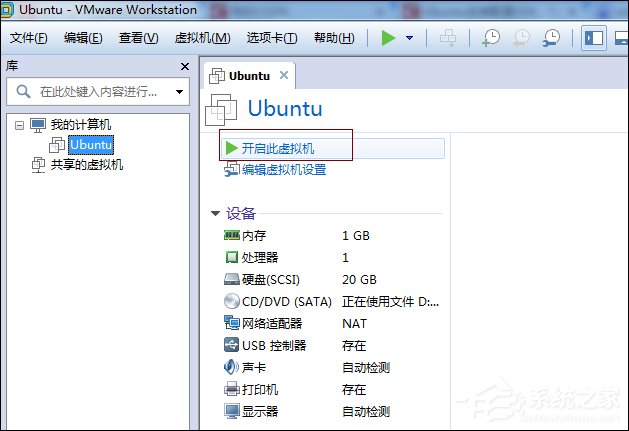Select 共享的虚拟机 in the tree
The image size is (629, 431).
[87, 165]
